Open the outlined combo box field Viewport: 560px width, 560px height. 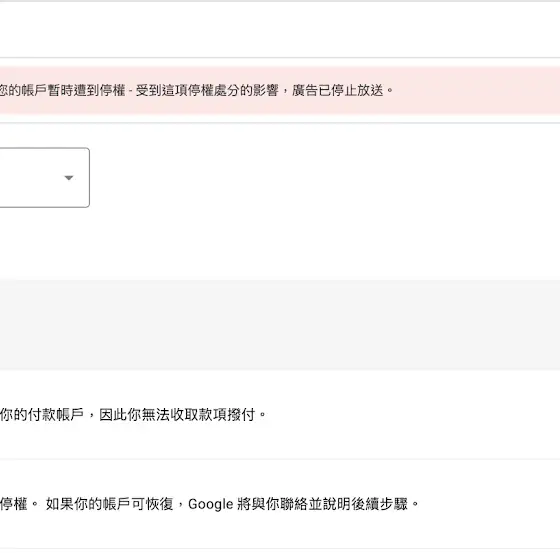click(45, 178)
